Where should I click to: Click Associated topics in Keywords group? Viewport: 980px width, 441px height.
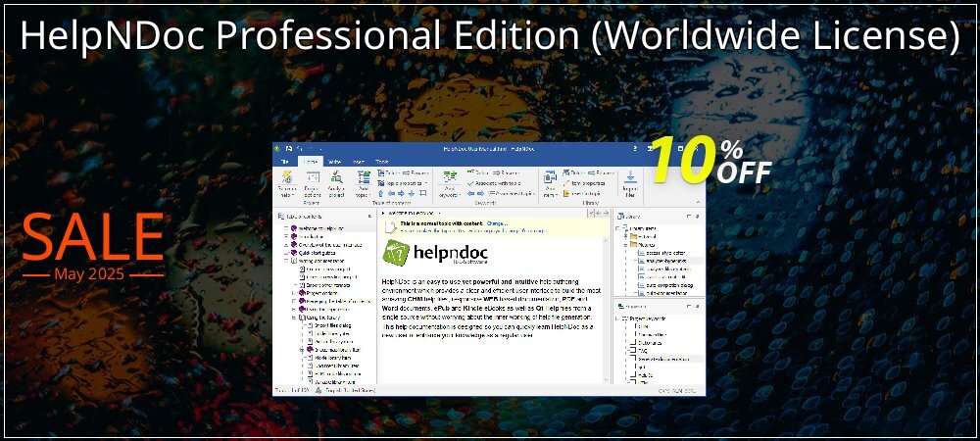513,194
